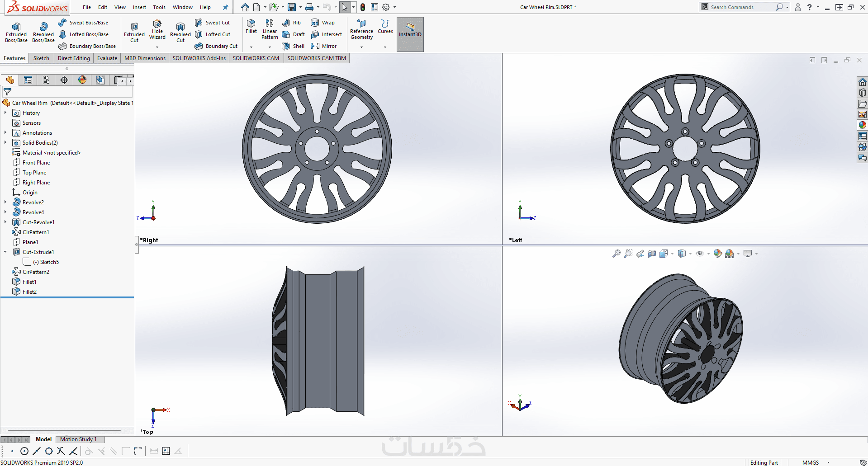Pin the menu bar with pushpin
The width and height of the screenshot is (868, 466).
pos(225,7)
